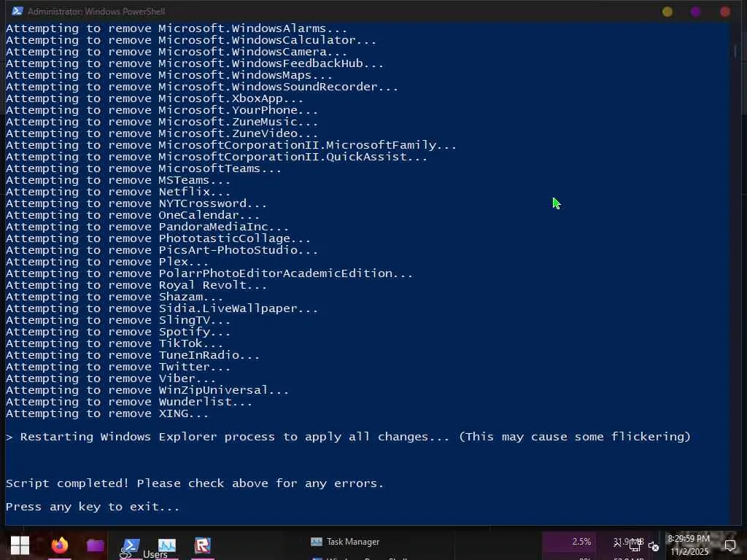Click PowerShell icon in window title bar
This screenshot has height=560, width=747.
(18, 11)
